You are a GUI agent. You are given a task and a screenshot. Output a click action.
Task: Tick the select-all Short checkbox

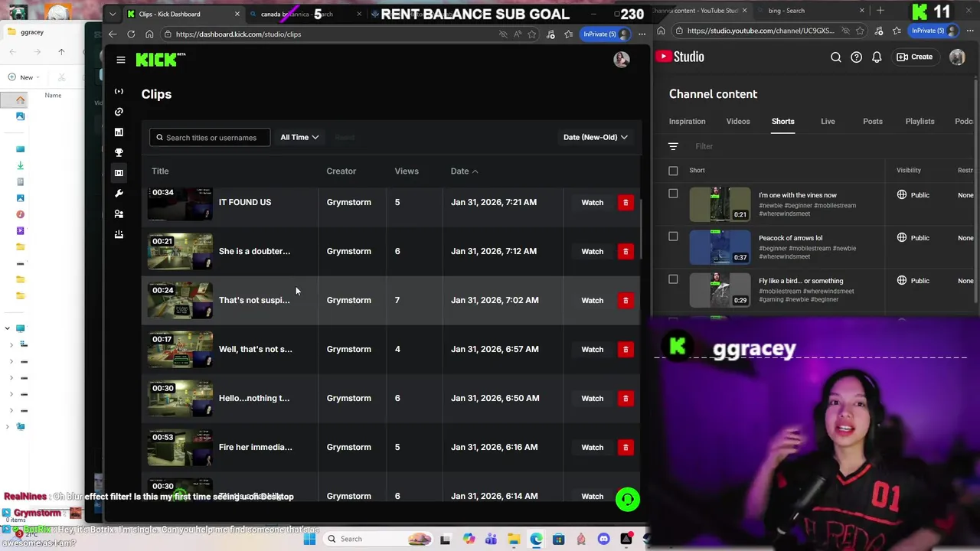673,171
